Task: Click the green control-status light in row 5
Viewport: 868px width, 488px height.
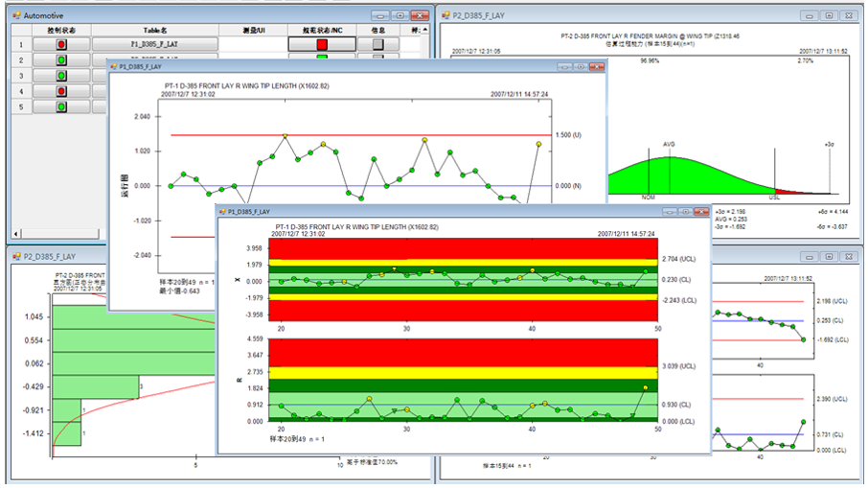Action: tap(61, 106)
